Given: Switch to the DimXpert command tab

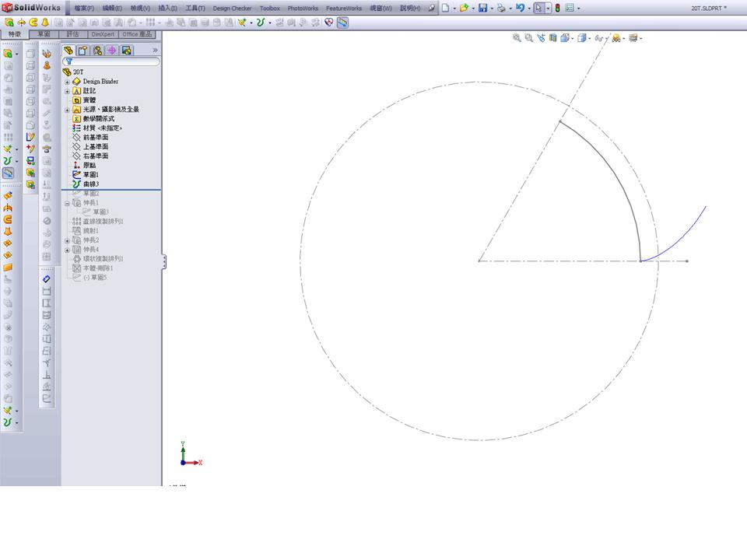Looking at the screenshot, I should [103, 34].
